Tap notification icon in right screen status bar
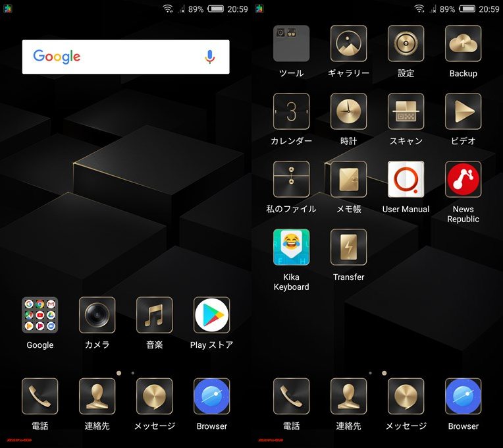 tap(259, 9)
